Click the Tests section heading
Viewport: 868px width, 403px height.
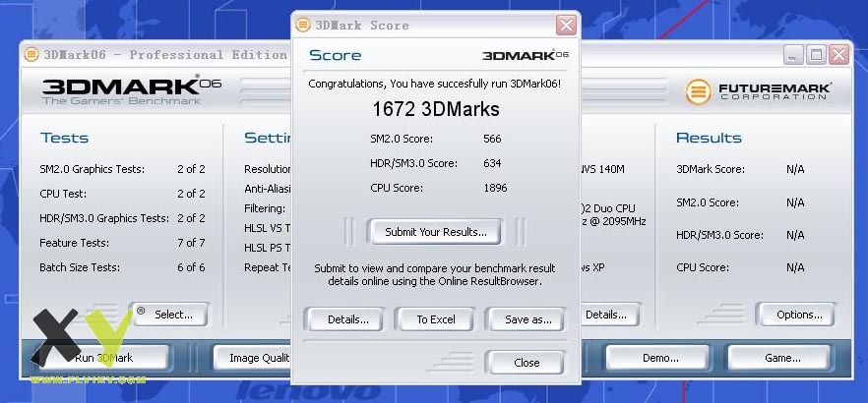pos(64,139)
